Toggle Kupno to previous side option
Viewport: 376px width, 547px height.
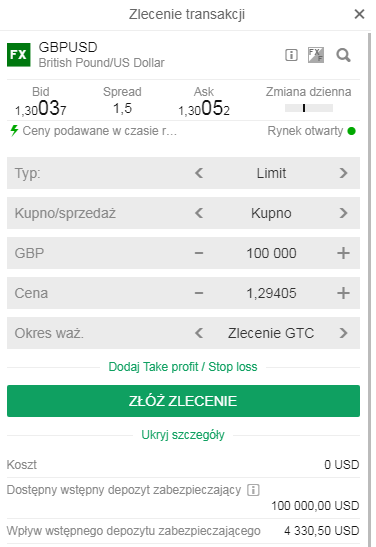pos(199,213)
